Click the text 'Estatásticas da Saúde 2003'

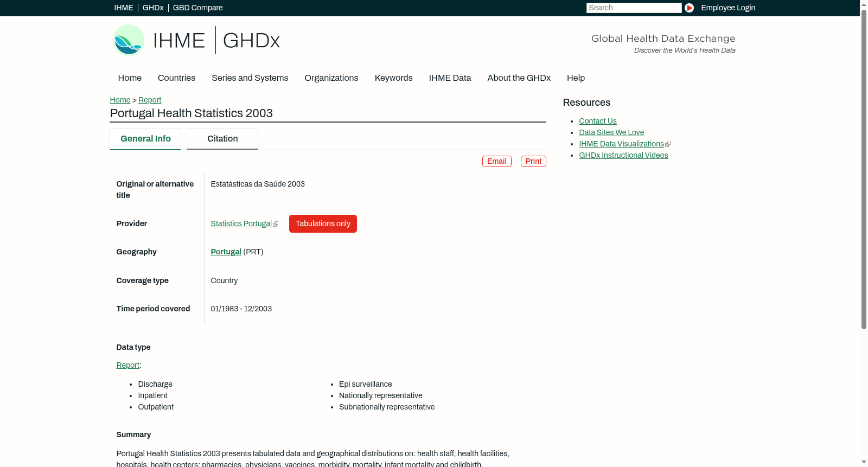258,184
